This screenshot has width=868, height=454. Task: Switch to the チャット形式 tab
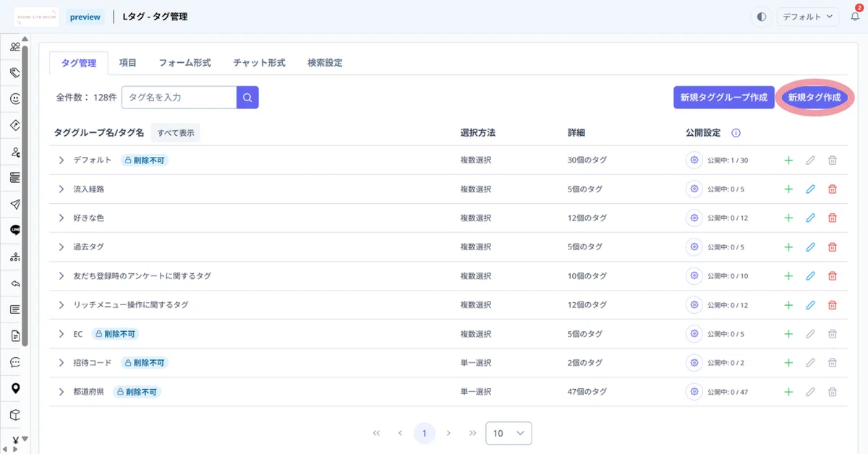259,63
